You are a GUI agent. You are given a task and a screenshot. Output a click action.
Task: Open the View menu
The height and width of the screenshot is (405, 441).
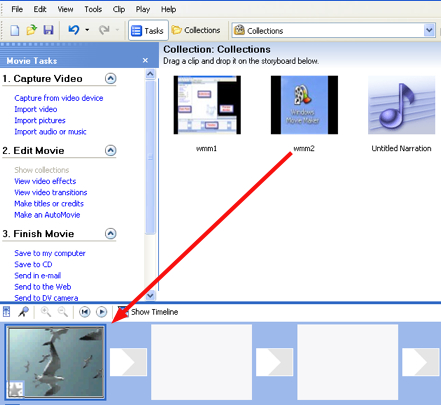click(65, 9)
